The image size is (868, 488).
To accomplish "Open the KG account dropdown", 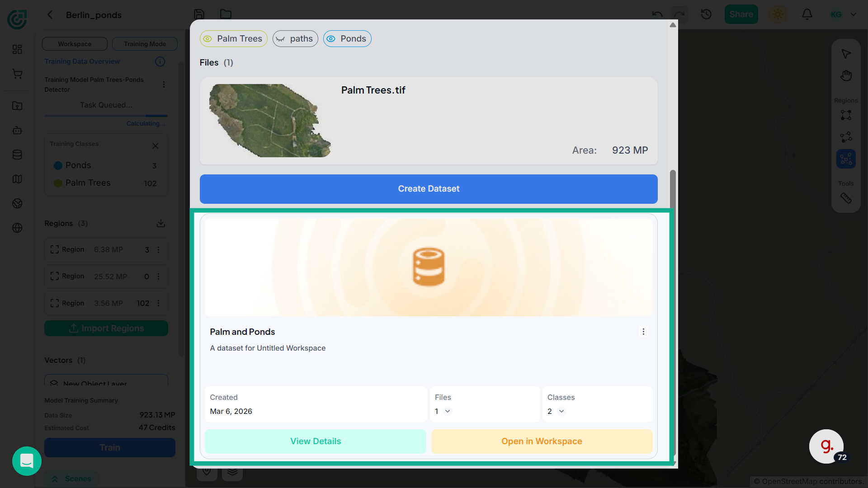I will 844,14.
